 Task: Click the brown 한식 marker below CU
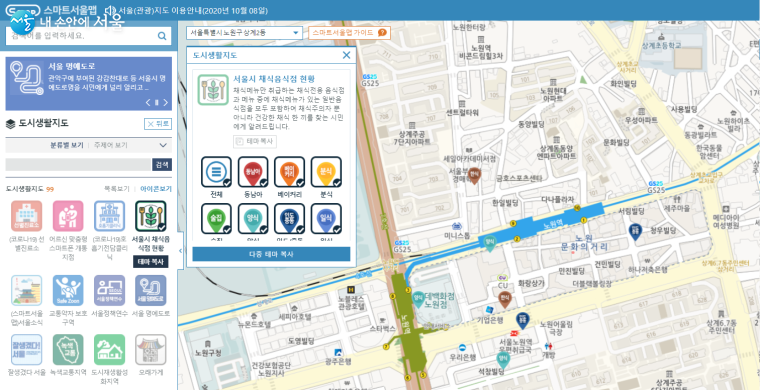tap(505, 299)
